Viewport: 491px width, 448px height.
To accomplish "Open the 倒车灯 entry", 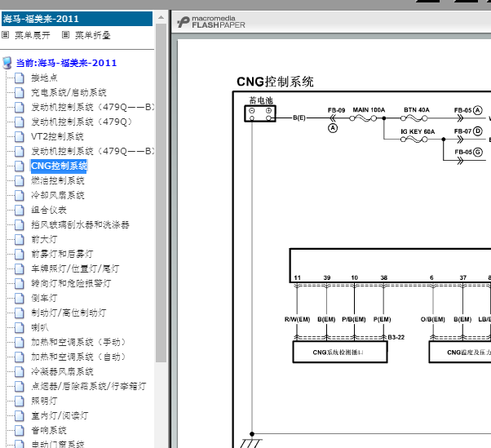I will pyautogui.click(x=45, y=298).
